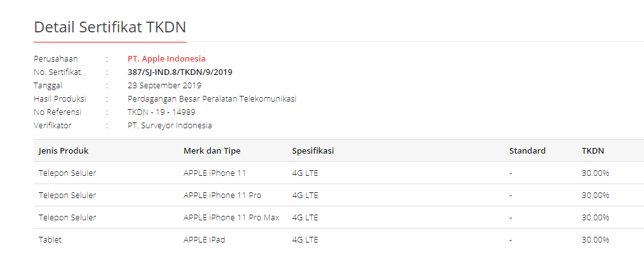Click the Jenis Produk column header
This screenshot has height=273, width=644.
tap(64, 150)
